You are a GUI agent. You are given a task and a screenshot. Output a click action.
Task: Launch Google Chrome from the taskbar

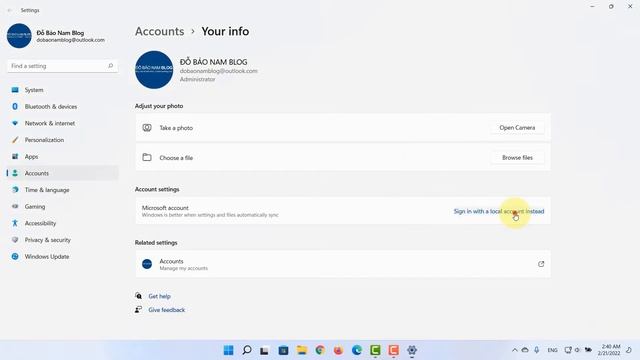(320, 350)
